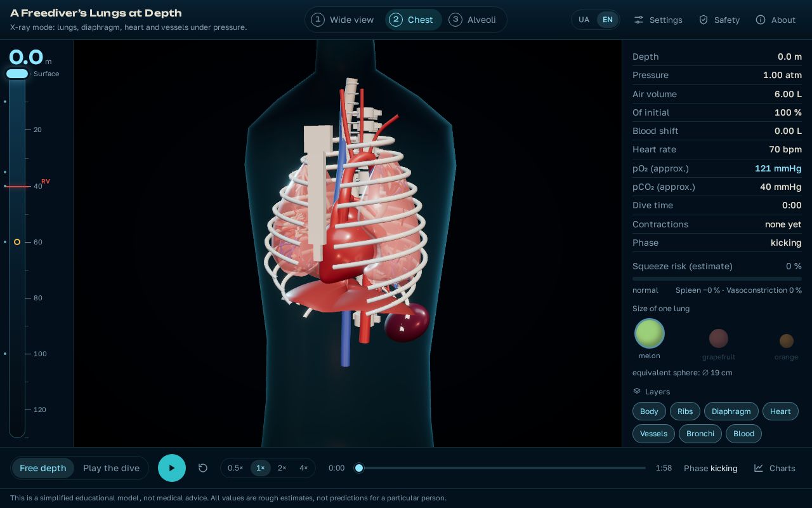Select Free depth mode

[43, 468]
